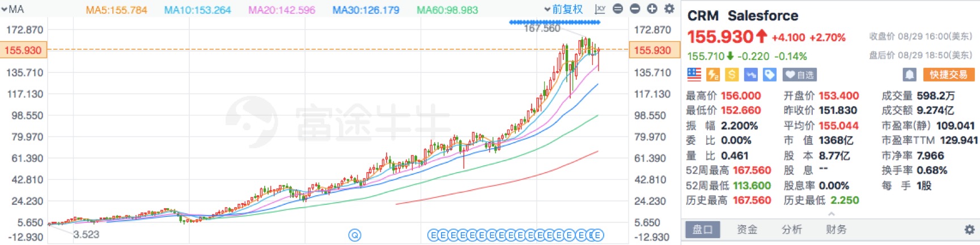Click the 市值 1368亿 value

click(836, 140)
